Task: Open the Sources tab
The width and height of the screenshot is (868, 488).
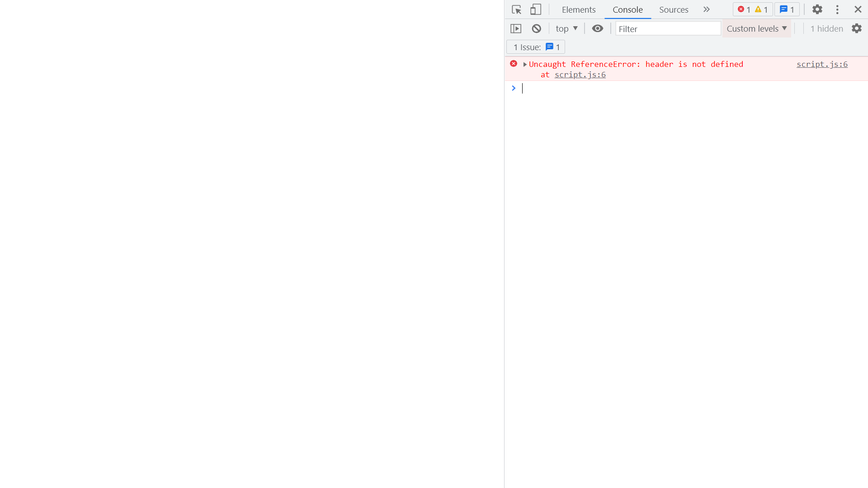Action: pos(674,9)
